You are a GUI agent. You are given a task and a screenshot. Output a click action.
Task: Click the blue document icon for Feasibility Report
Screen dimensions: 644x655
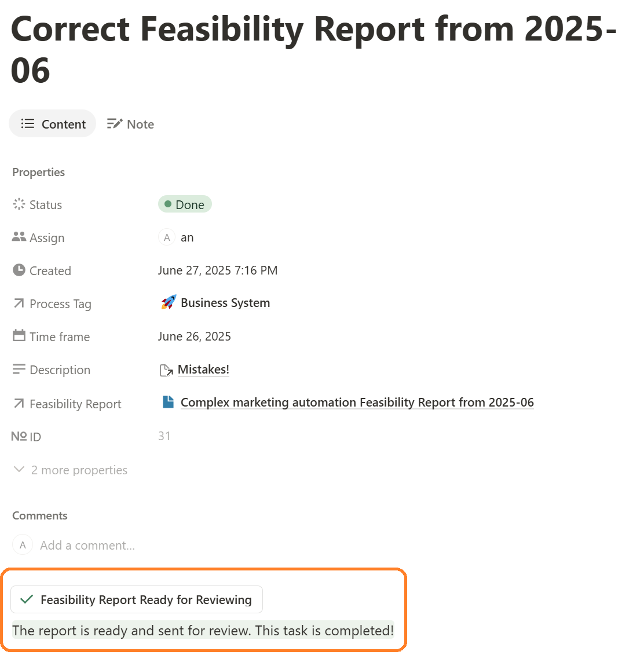pos(168,402)
